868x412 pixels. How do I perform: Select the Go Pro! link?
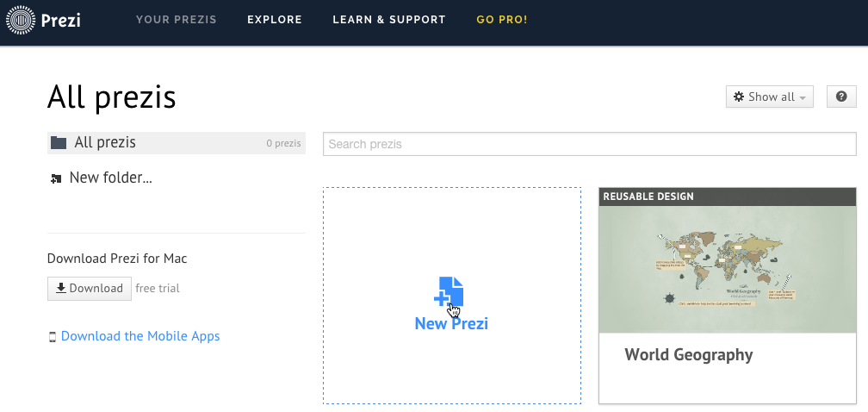(x=502, y=20)
